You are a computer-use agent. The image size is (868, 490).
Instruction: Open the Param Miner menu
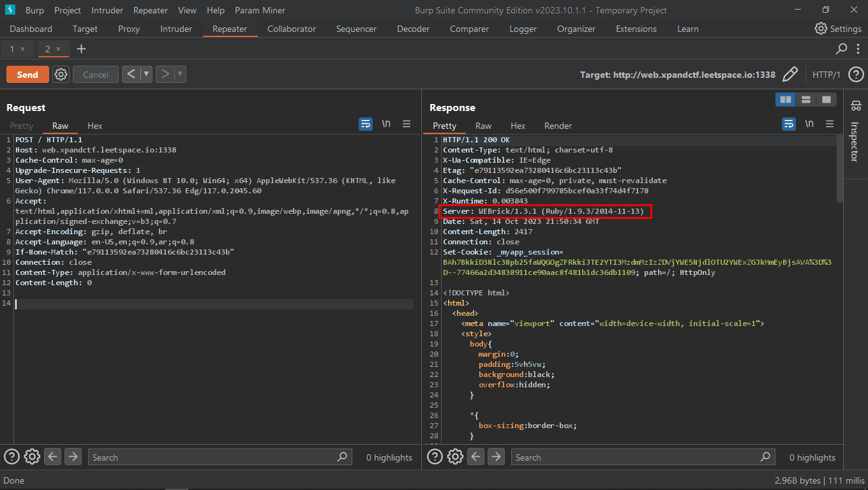coord(260,10)
